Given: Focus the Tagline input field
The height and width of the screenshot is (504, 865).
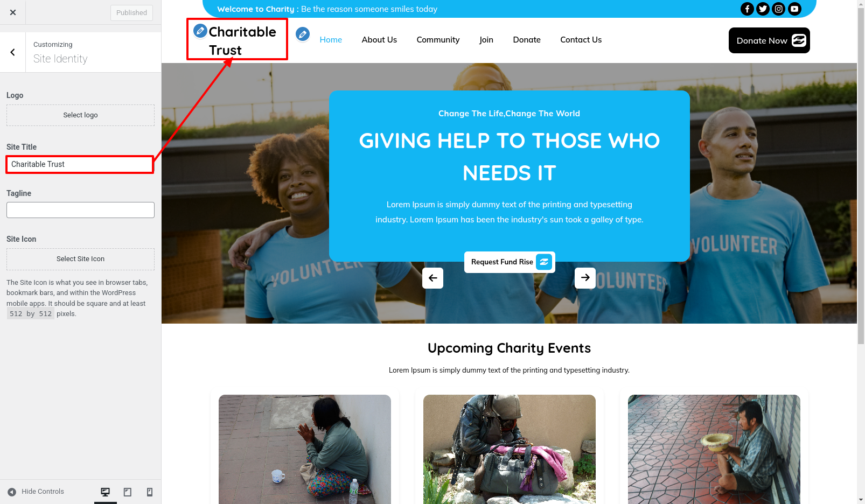Looking at the screenshot, I should click(x=80, y=210).
